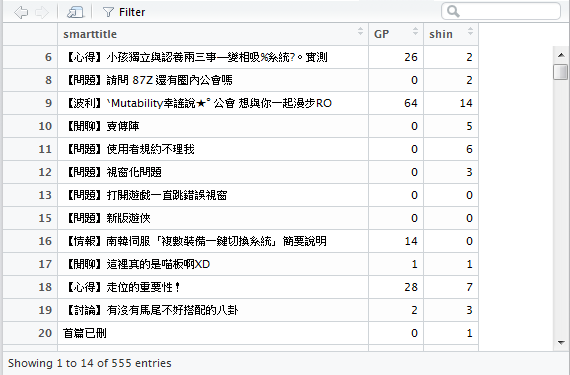Select row number 19
Viewport: 570px width, 375px height.
(x=45, y=310)
